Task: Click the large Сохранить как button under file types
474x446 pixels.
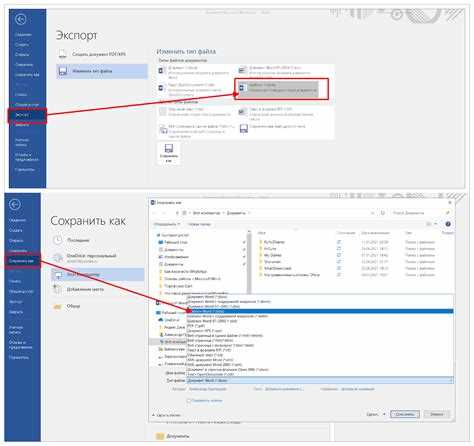Action: 169,153
